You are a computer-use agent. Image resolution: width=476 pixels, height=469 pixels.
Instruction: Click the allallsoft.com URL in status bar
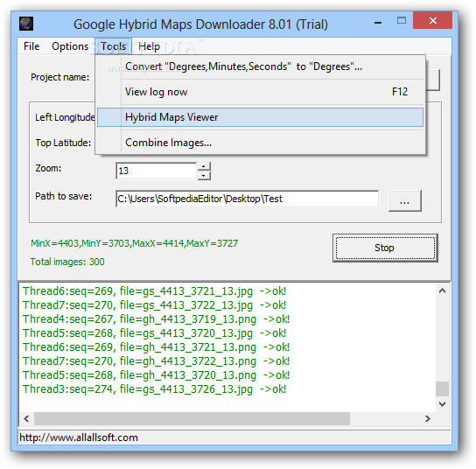point(79,437)
